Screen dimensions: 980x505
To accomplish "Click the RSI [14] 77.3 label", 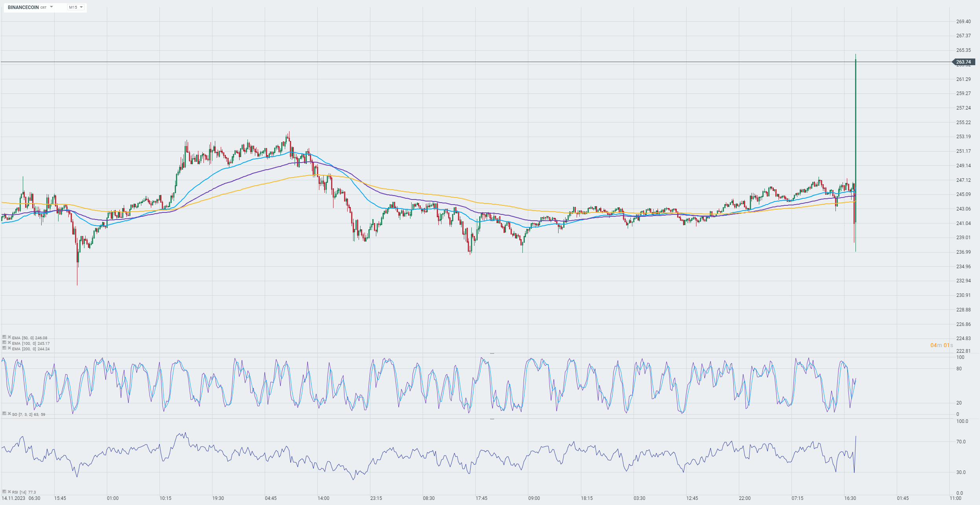I will (x=24, y=492).
